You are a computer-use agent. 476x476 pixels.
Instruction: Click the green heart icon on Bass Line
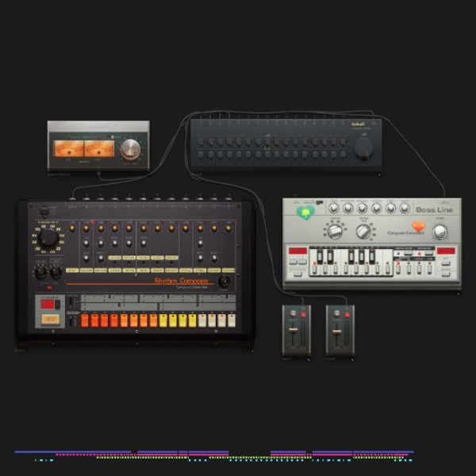[305, 212]
